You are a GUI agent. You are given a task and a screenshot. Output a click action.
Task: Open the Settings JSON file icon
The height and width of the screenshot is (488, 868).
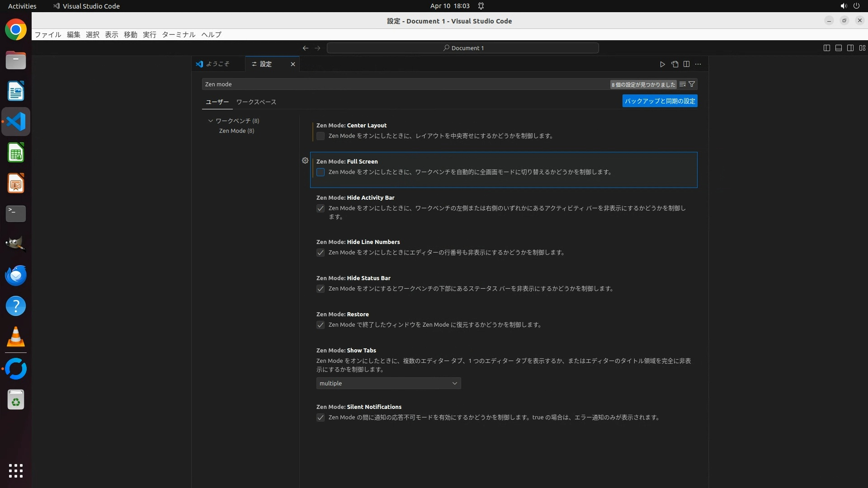(675, 64)
